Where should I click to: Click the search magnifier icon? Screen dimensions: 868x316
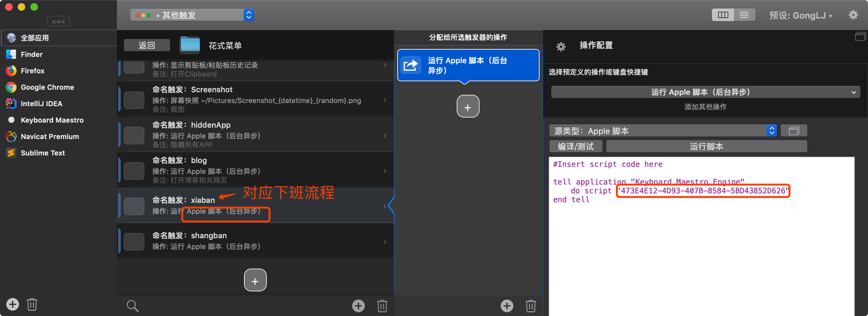click(x=132, y=306)
